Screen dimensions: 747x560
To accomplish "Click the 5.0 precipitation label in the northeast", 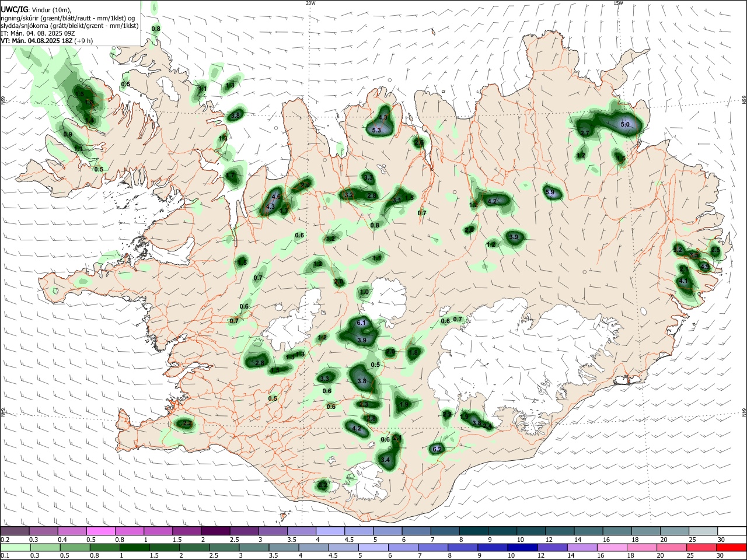I will coord(625,124).
